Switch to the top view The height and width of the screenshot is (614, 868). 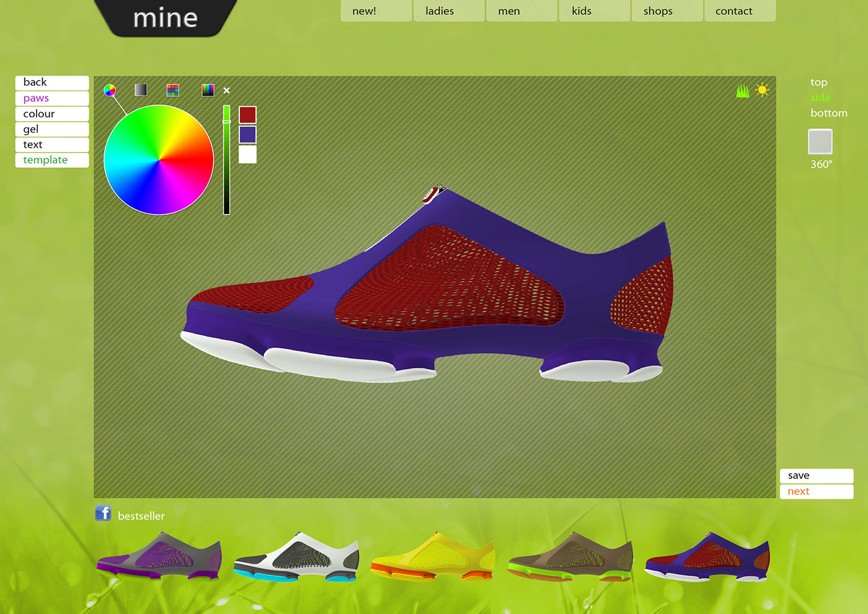[820, 81]
